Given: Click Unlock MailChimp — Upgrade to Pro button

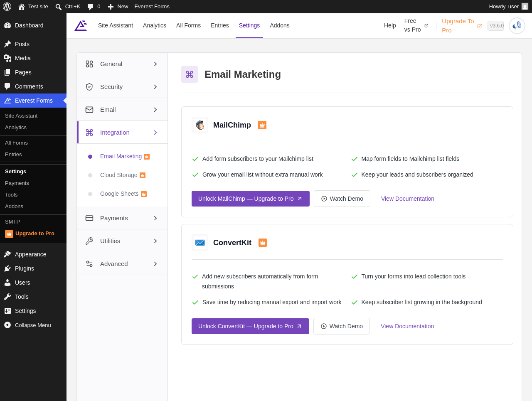Looking at the screenshot, I should [251, 199].
